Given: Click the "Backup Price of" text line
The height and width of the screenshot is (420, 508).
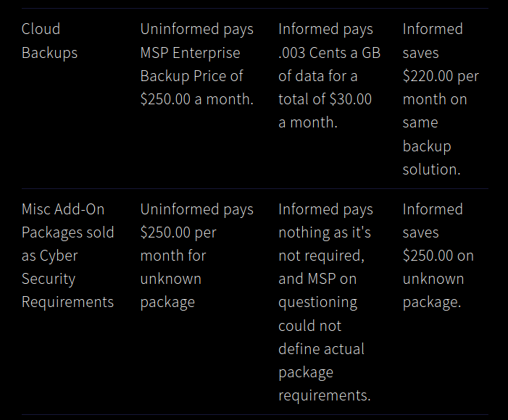Looking at the screenshot, I should coord(191,76).
